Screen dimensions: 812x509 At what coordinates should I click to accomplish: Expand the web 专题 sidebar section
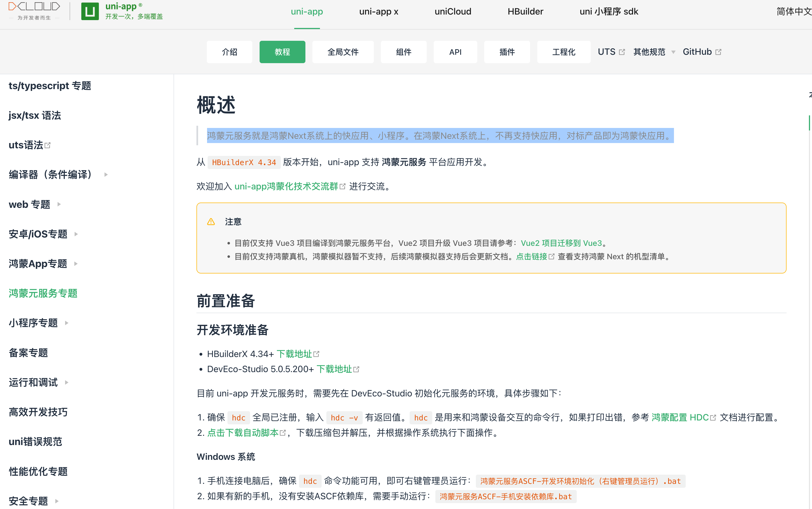[x=59, y=204]
